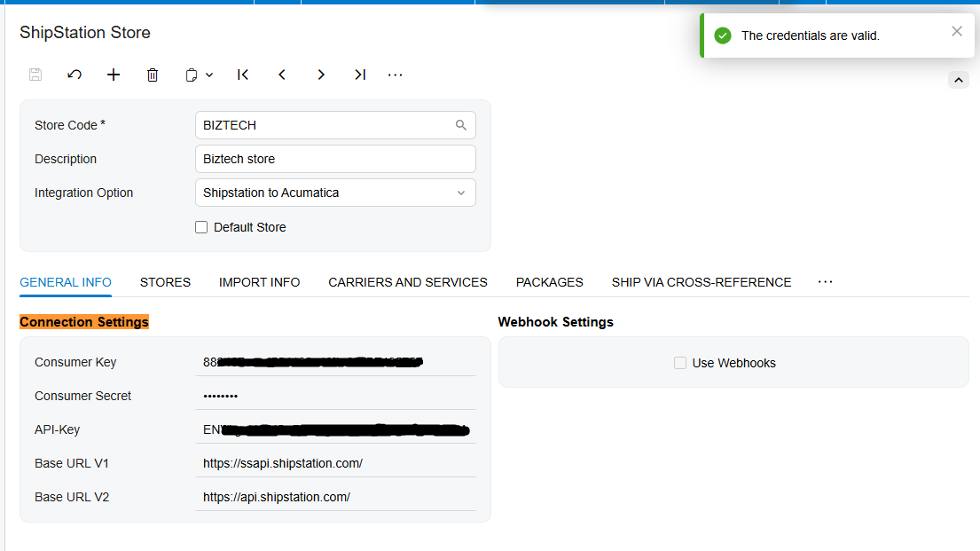Go to the next record
The width and height of the screenshot is (980, 551).
click(x=321, y=75)
